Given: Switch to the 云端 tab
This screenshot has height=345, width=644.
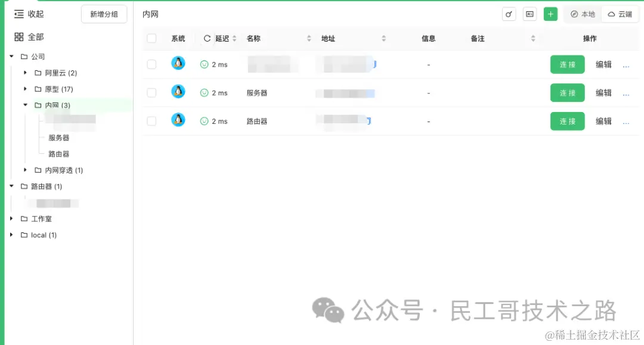Looking at the screenshot, I should [620, 14].
